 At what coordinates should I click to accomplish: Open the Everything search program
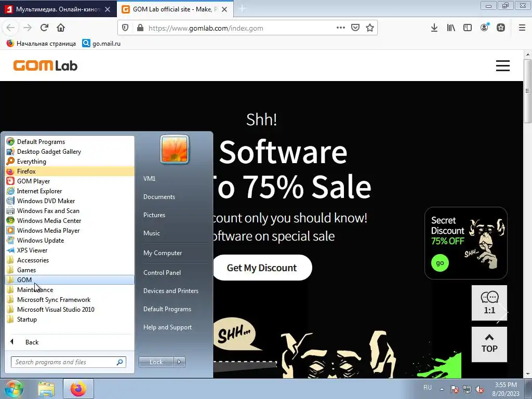point(70,162)
